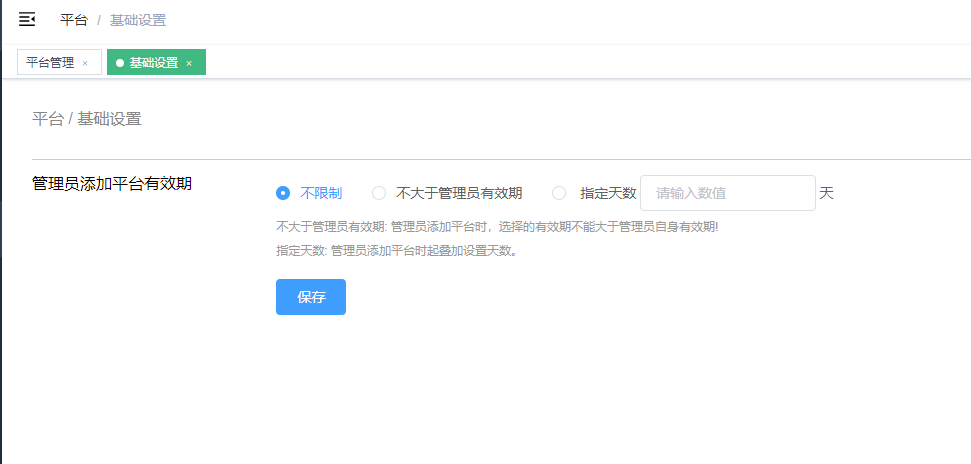
Task: Click the 管理员添加平台有效期 field label
Action: pyautogui.click(x=112, y=184)
